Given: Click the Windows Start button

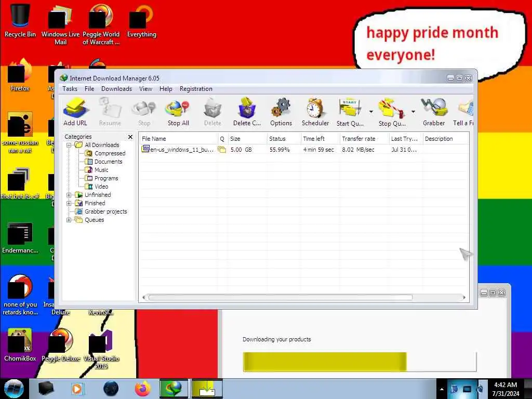Looking at the screenshot, I should point(14,389).
